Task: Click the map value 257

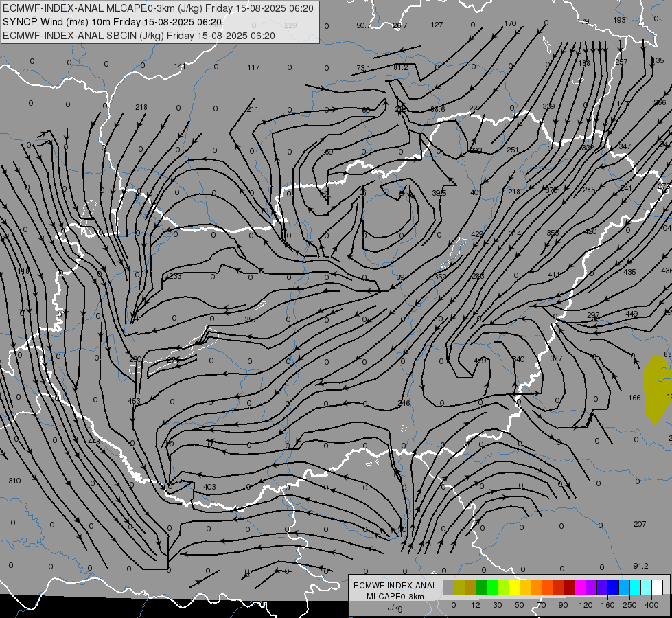Action: point(621,62)
